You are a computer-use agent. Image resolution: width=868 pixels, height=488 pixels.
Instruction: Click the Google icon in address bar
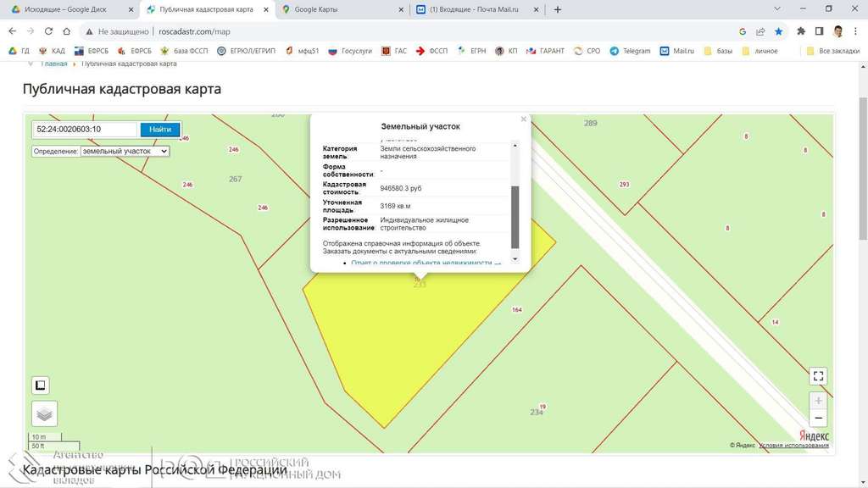tap(743, 31)
